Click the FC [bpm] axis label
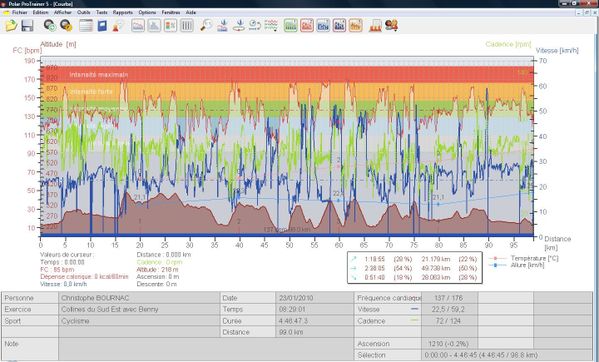The width and height of the screenshot is (599, 362). 26,51
